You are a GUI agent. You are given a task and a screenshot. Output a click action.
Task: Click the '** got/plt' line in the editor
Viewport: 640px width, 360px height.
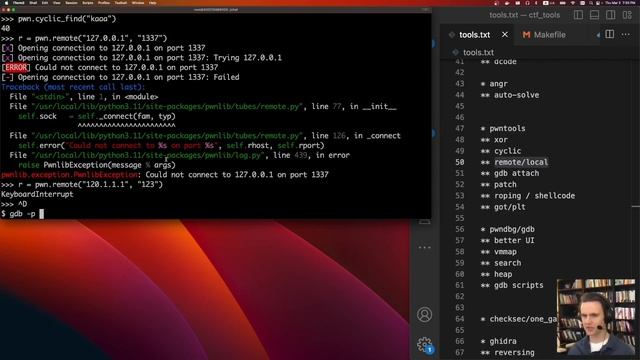pos(503,207)
